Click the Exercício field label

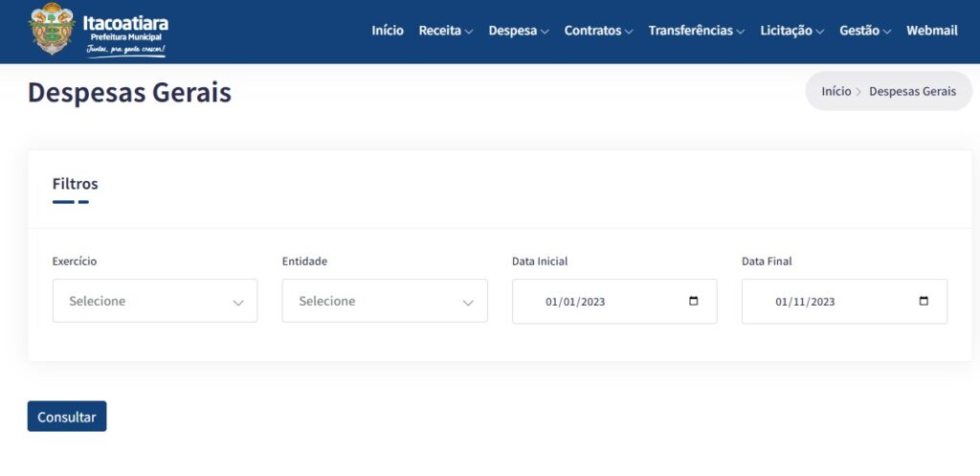coord(75,261)
